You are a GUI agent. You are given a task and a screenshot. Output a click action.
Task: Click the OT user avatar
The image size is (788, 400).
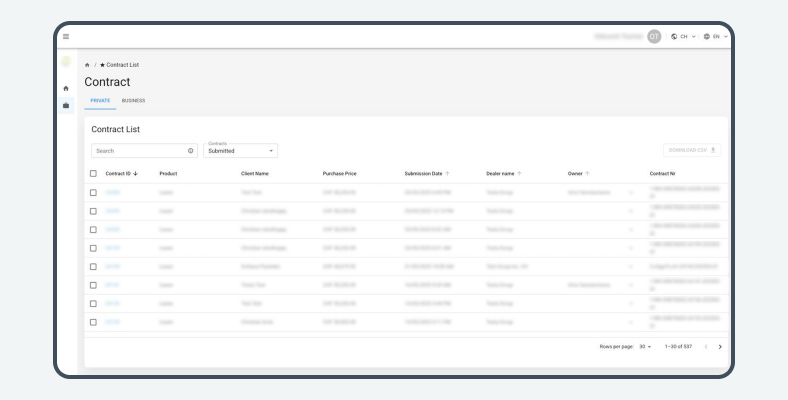coord(654,37)
